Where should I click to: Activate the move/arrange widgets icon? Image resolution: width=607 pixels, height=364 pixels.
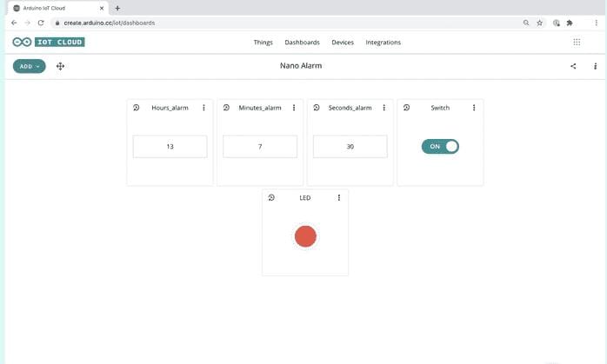pos(60,66)
